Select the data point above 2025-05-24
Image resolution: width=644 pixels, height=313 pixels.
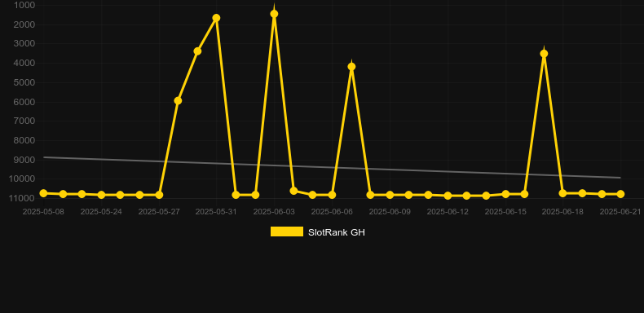point(101,195)
